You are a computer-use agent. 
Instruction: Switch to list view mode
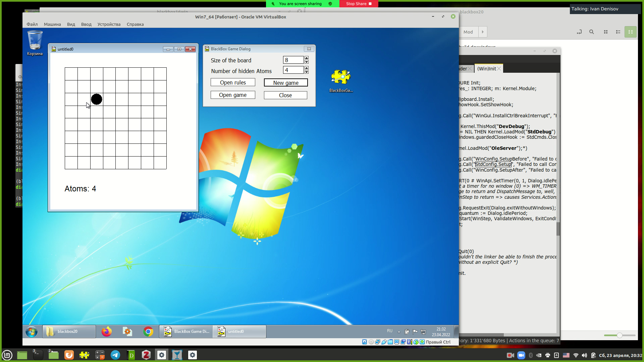pyautogui.click(x=618, y=32)
